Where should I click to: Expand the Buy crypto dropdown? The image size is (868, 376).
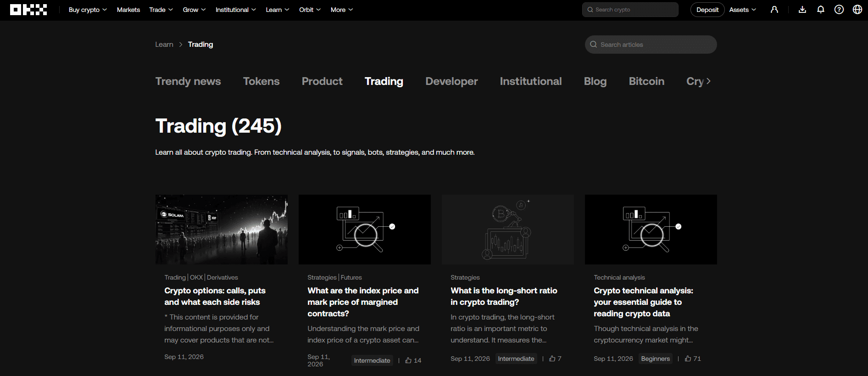point(88,10)
